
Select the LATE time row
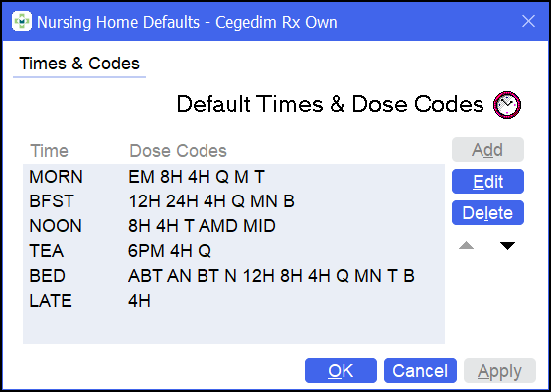[233, 301]
